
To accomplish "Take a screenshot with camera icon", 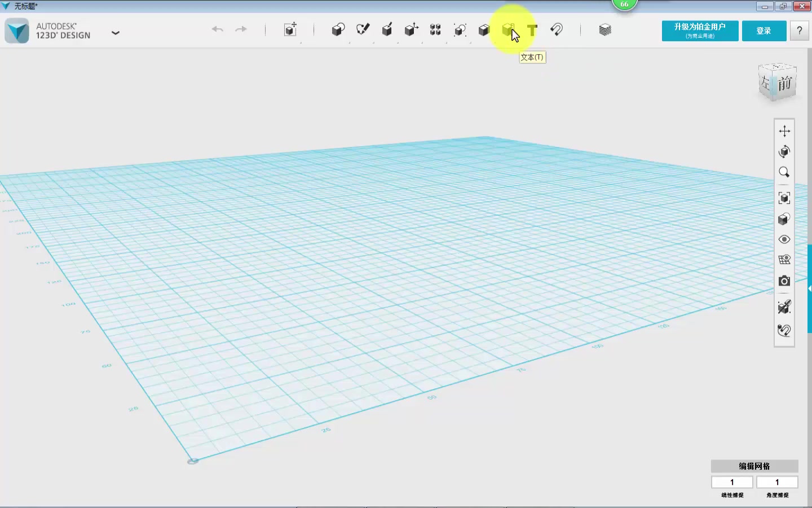I will pyautogui.click(x=784, y=281).
